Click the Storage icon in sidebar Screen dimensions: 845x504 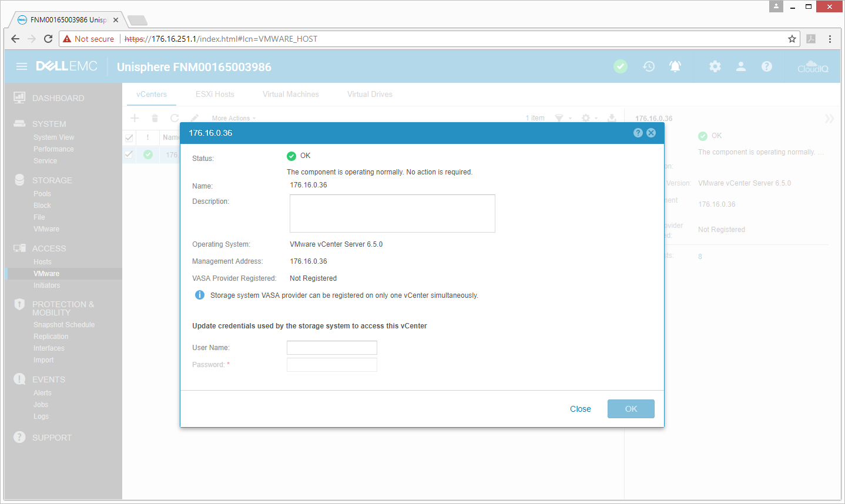[19, 180]
